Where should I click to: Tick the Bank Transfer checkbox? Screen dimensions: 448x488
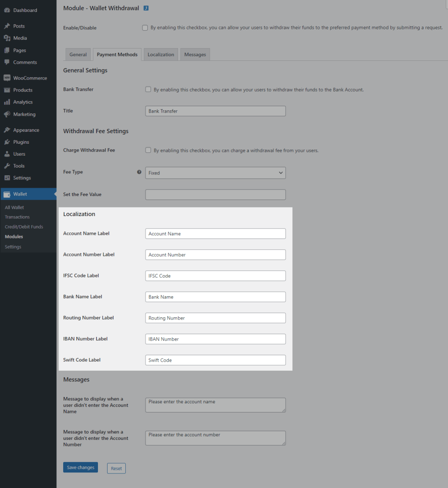[148, 89]
